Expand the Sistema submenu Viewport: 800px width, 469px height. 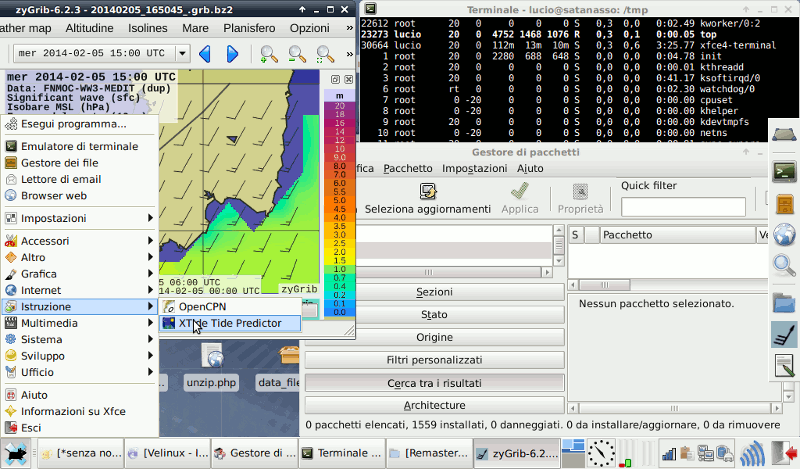click(79, 339)
